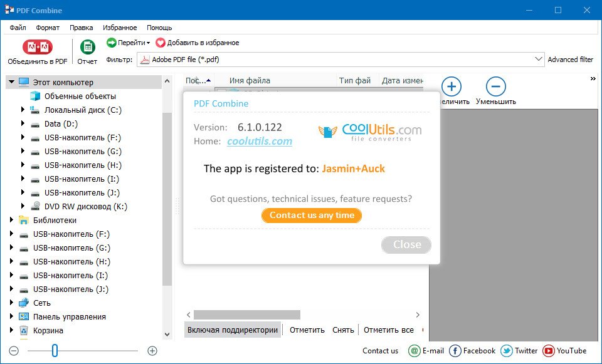Open the Правка menu
Image resolution: width=602 pixels, height=364 pixels.
82,28
